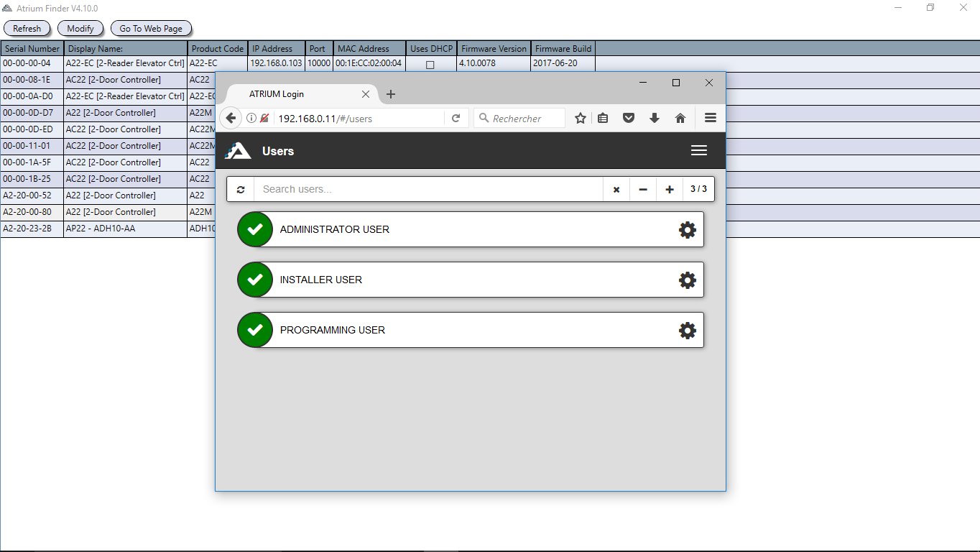
Task: Open the browser downloads arrow panel
Action: [655, 119]
